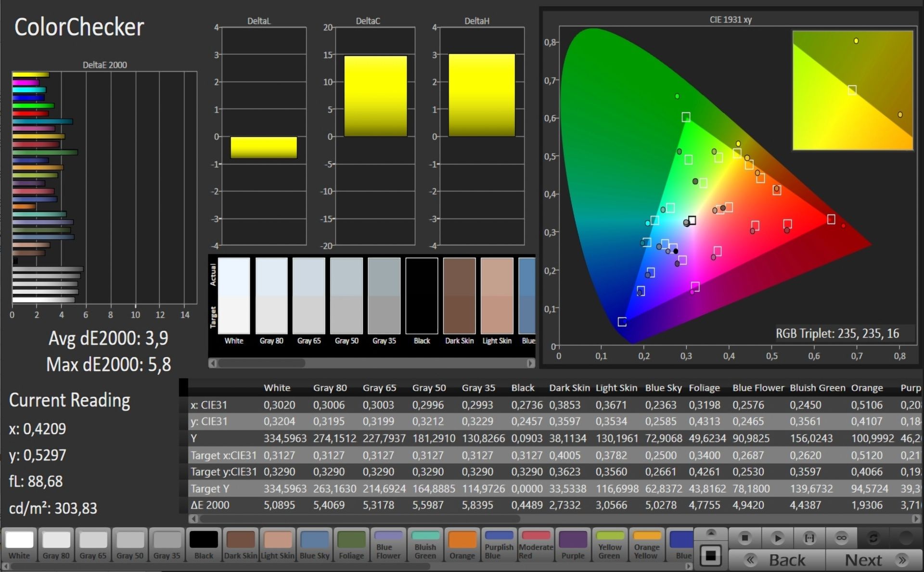Click the Bluish Green column header in the table
This screenshot has width=924, height=572.
817,388
